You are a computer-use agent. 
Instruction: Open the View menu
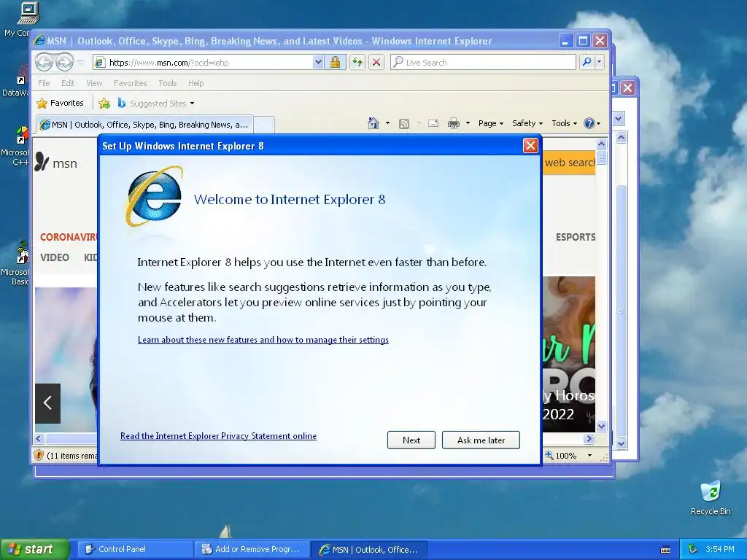coord(94,83)
